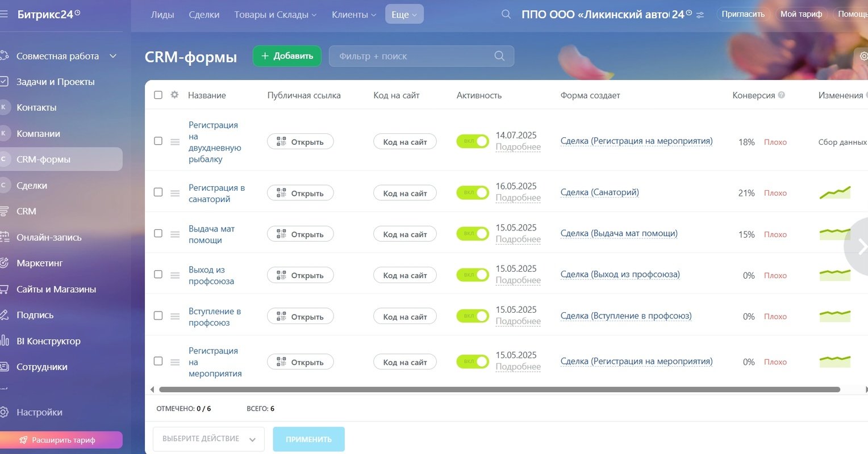Screen dimensions: 868x454
Task: Click the BI Конструктор chart icon in the sidebar
Action: click(x=4, y=340)
